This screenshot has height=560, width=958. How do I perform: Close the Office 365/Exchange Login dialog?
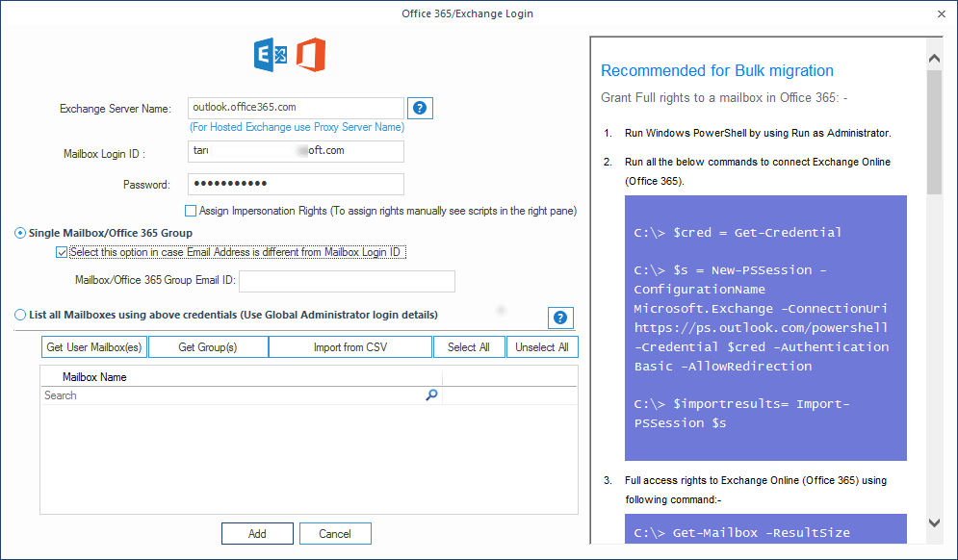pos(942,13)
